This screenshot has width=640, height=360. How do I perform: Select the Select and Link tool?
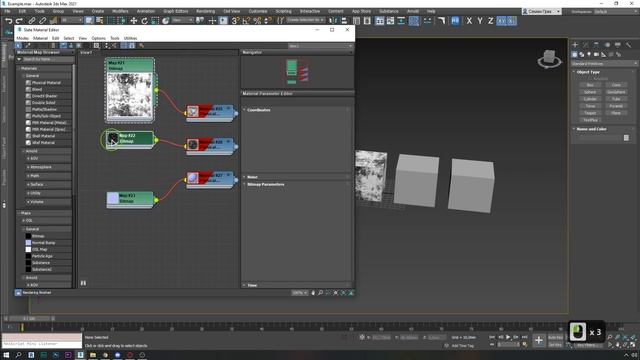32,21
